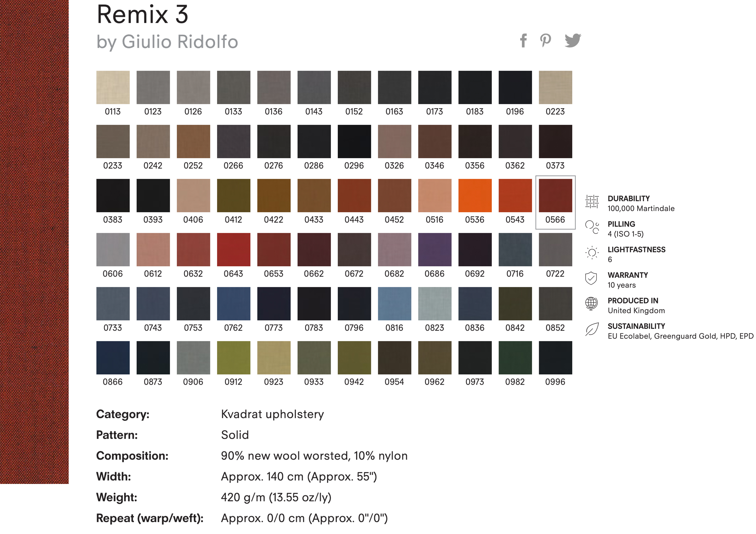Click the Pinterest share icon
Screen dimensions: 756x534
click(x=545, y=41)
